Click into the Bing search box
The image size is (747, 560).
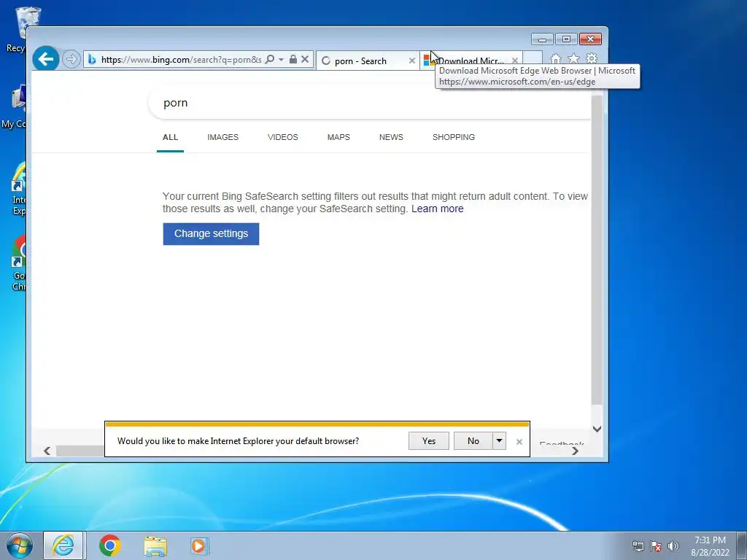click(x=370, y=103)
